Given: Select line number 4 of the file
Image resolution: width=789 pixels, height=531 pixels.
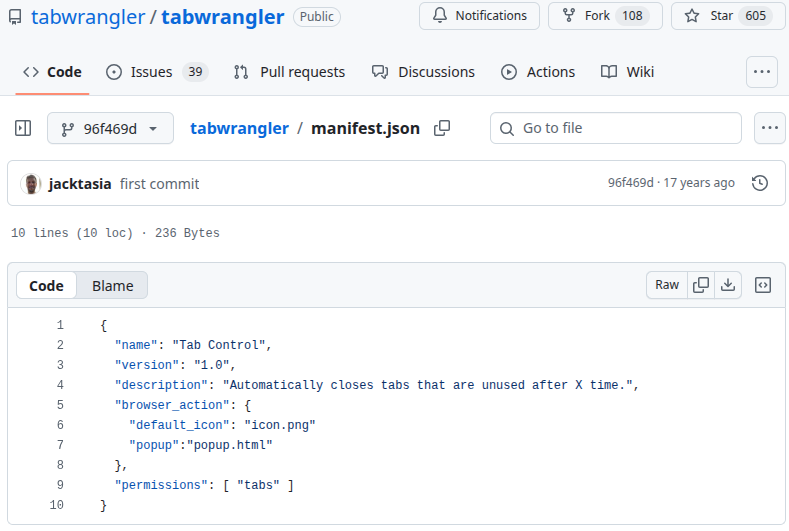Looking at the screenshot, I should pos(60,385).
